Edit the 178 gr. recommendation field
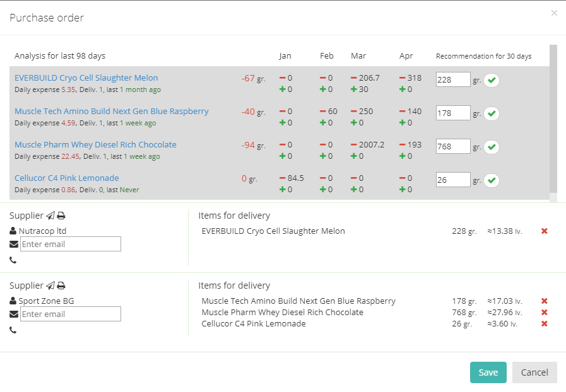This screenshot has width=566, height=392. (x=453, y=113)
